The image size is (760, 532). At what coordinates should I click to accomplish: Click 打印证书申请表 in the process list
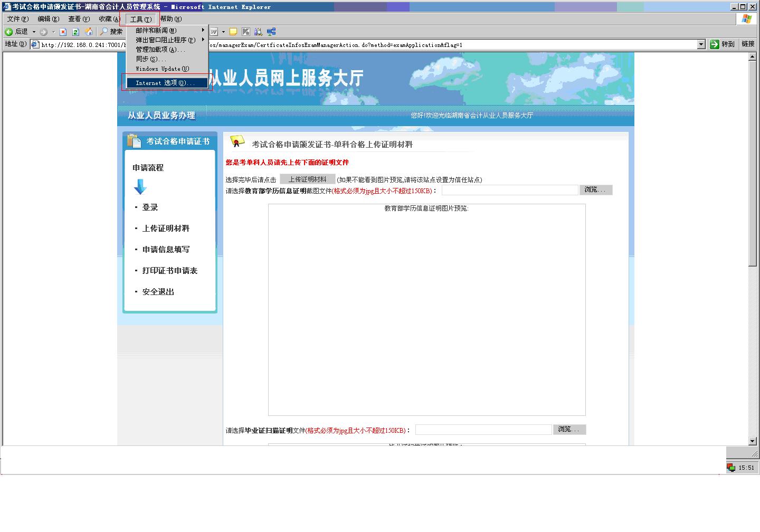(x=169, y=271)
